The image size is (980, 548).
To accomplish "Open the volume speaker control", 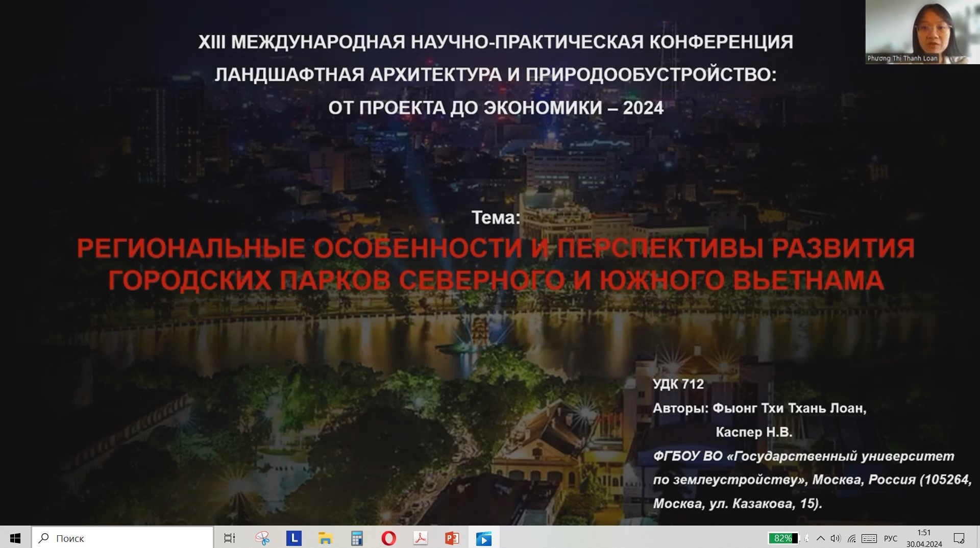I will pos(835,538).
